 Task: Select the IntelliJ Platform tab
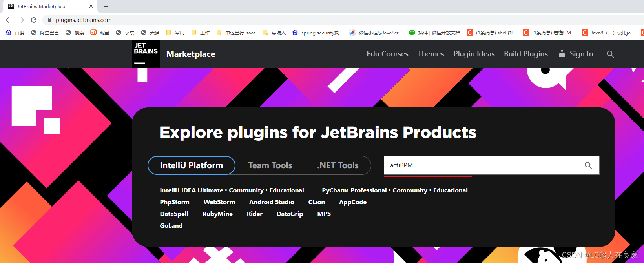pos(192,165)
